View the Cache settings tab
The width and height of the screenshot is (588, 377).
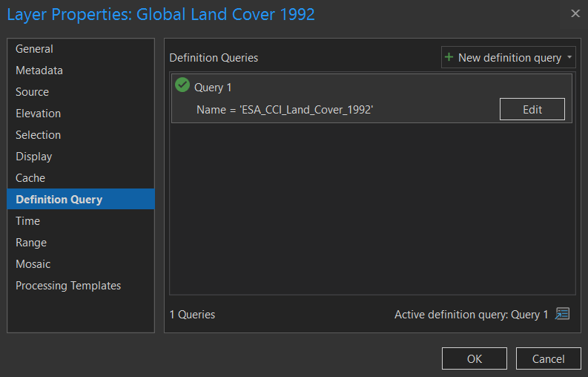coord(30,178)
